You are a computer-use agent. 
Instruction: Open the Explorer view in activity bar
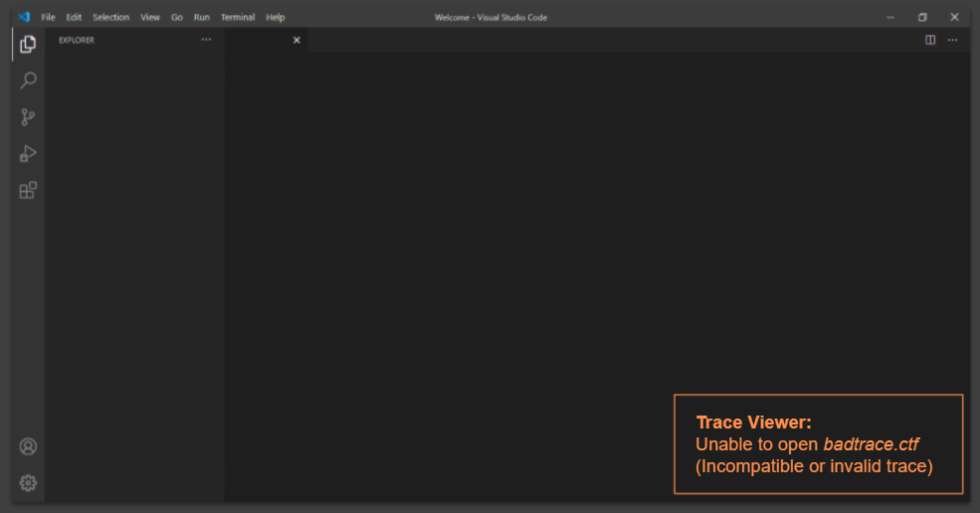click(28, 45)
